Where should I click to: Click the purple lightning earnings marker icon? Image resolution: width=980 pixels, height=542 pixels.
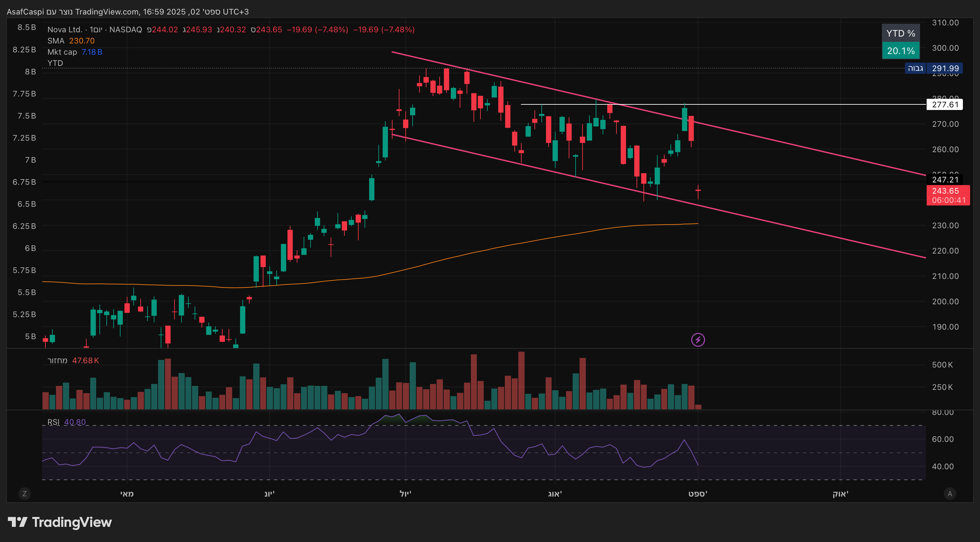[x=698, y=339]
